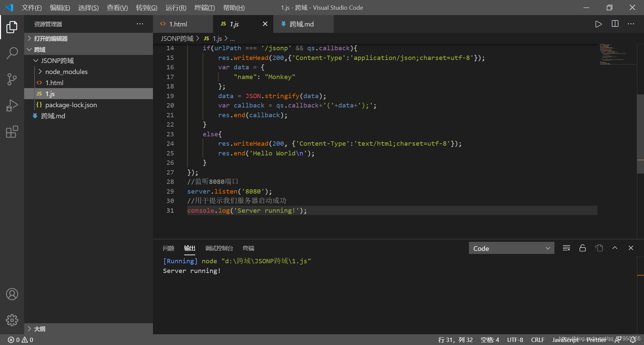
Task: Place cursor on line 29 server.listen
Action: coord(229,191)
